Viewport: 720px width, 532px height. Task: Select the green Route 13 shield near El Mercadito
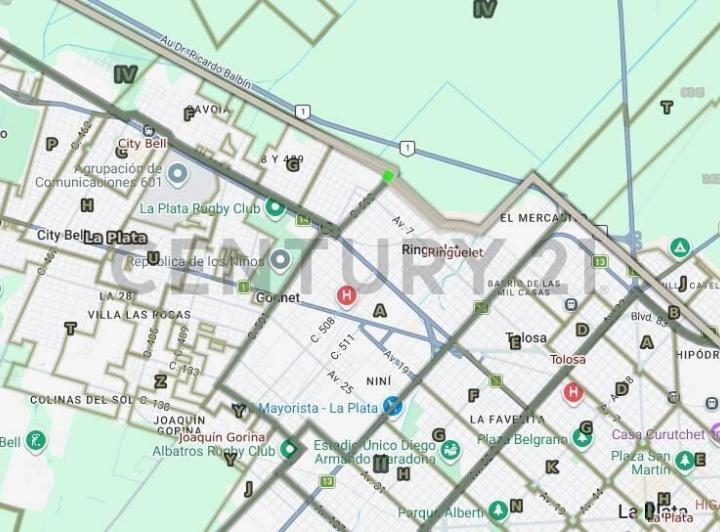coord(600,262)
